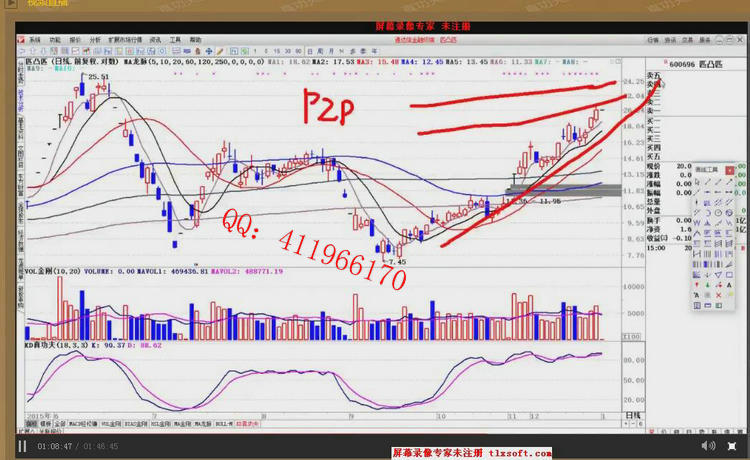The height and width of the screenshot is (460, 750).
Task: Click the 画线工具 panel title
Action: [706, 169]
